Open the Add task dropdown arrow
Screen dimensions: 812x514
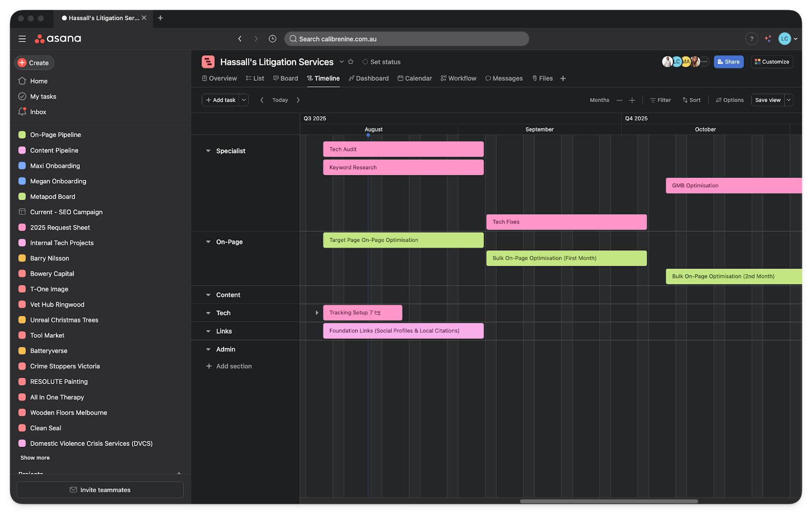[244, 100]
